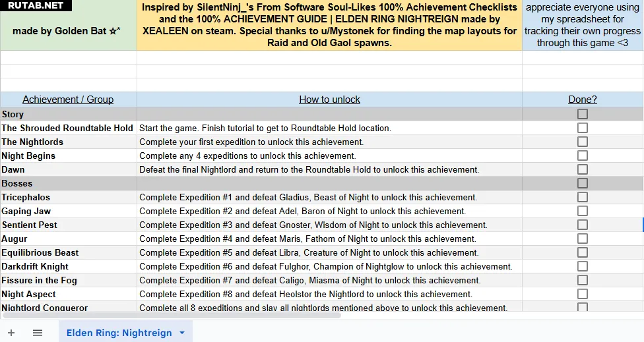Select Expedition #4 Maris description cell
This screenshot has height=342, width=644.
pyautogui.click(x=329, y=239)
